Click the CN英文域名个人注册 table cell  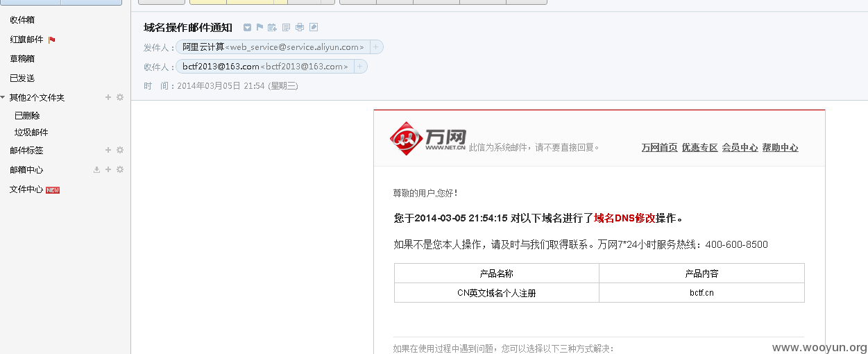pyautogui.click(x=496, y=293)
